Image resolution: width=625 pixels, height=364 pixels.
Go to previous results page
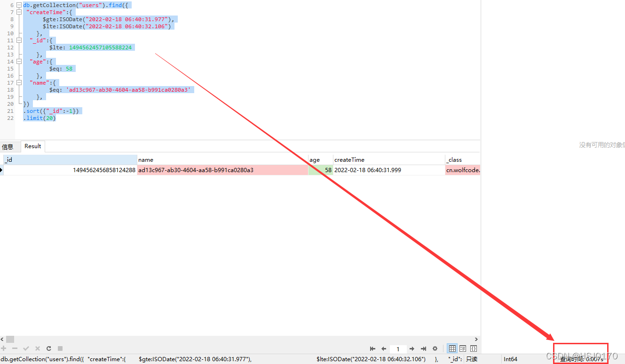coord(384,348)
